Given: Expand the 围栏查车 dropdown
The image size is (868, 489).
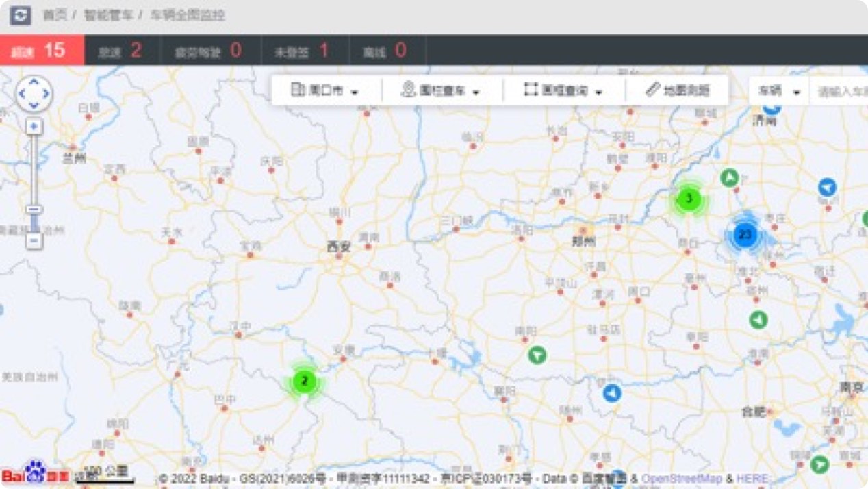Looking at the screenshot, I should point(440,90).
